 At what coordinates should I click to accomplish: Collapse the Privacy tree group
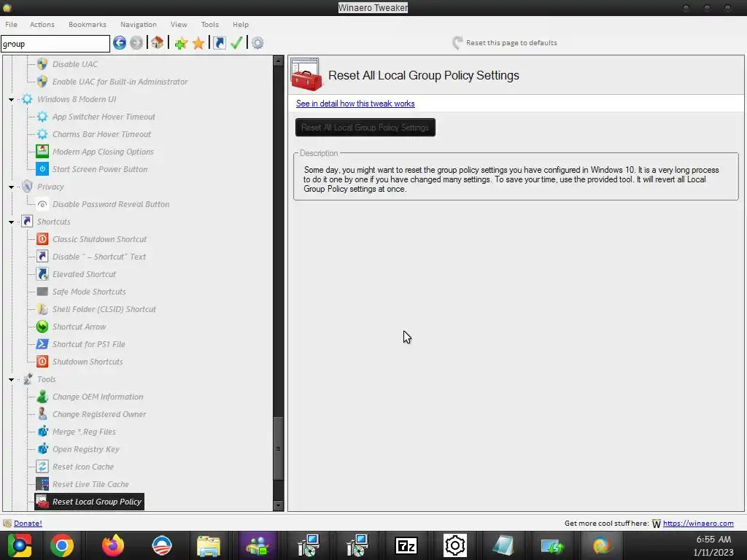(12, 187)
